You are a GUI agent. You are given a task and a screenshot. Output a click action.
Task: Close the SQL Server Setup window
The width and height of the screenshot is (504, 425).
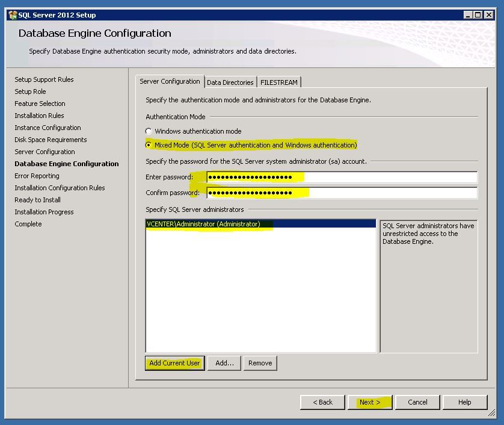489,15
